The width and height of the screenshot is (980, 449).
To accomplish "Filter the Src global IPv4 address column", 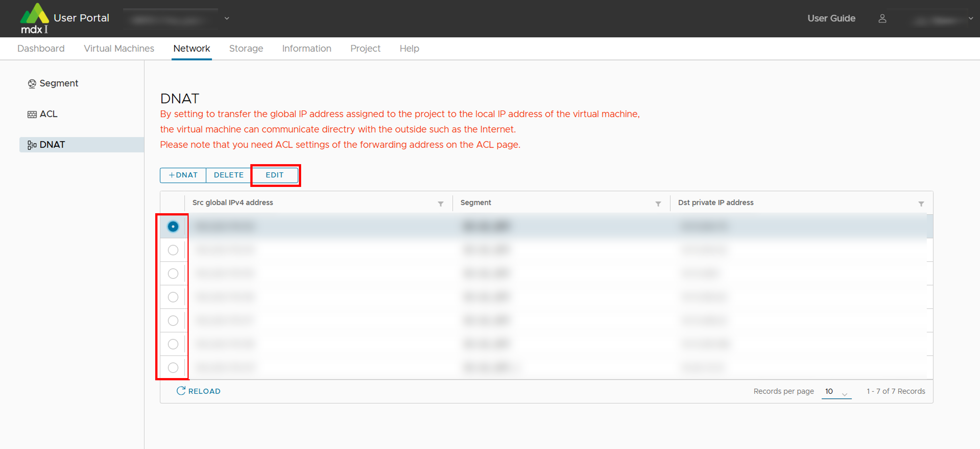I will coord(441,204).
